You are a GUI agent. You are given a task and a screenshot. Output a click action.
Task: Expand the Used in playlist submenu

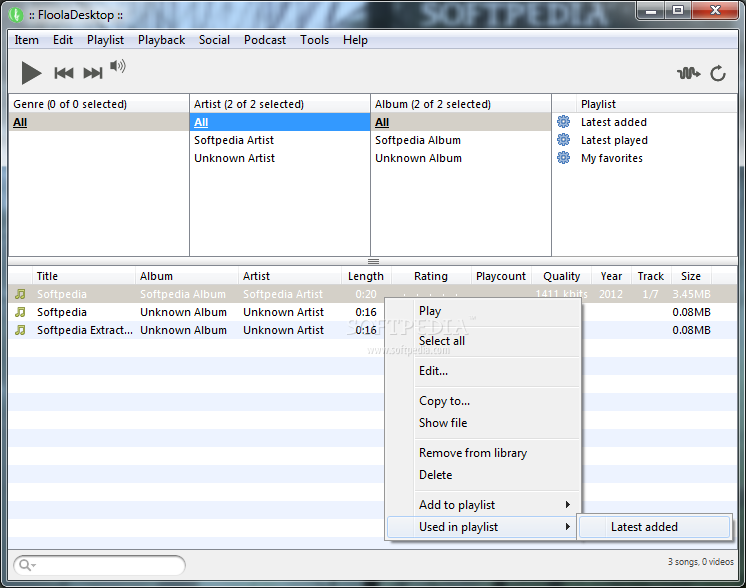(483, 527)
